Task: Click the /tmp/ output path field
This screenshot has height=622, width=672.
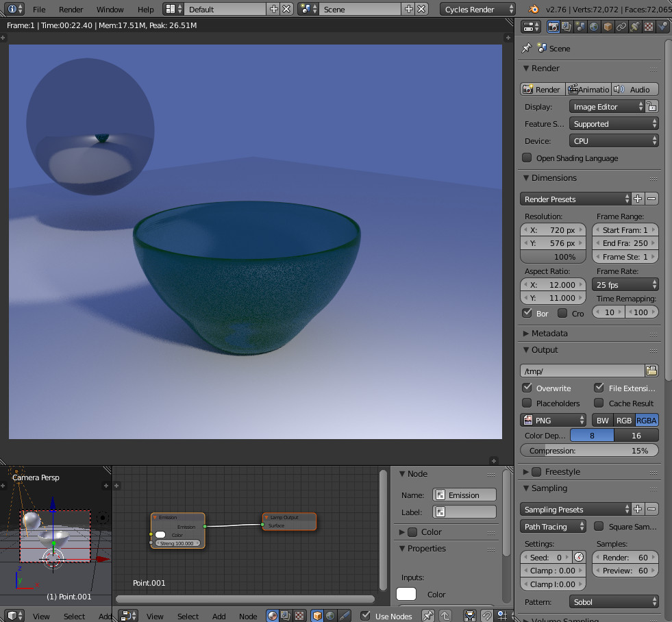Action: pyautogui.click(x=582, y=370)
